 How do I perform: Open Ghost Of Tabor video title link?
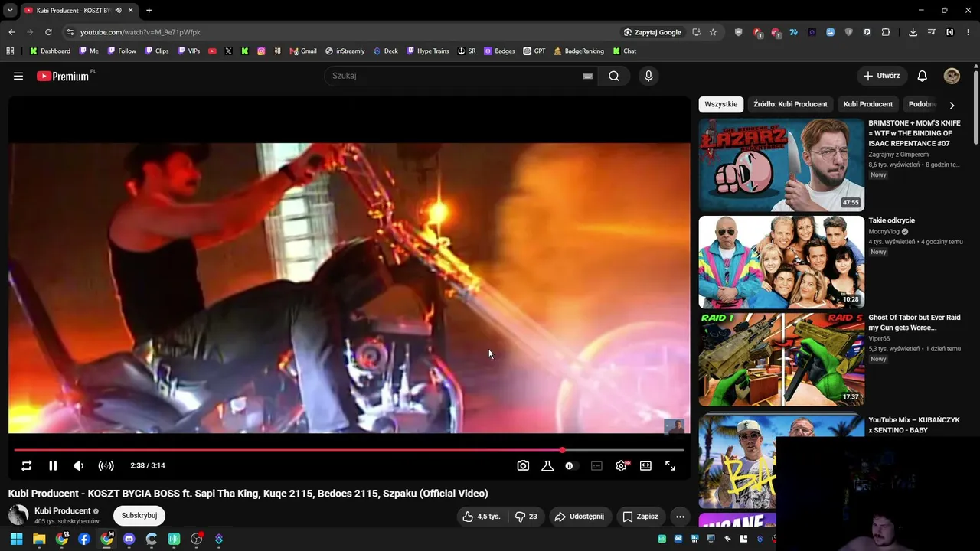click(x=914, y=322)
